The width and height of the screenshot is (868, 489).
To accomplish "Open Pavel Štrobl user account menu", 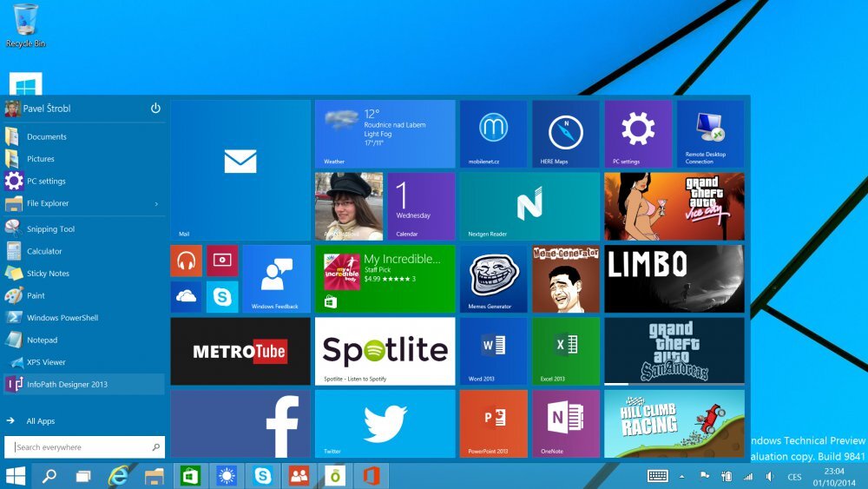I will pyautogui.click(x=37, y=109).
